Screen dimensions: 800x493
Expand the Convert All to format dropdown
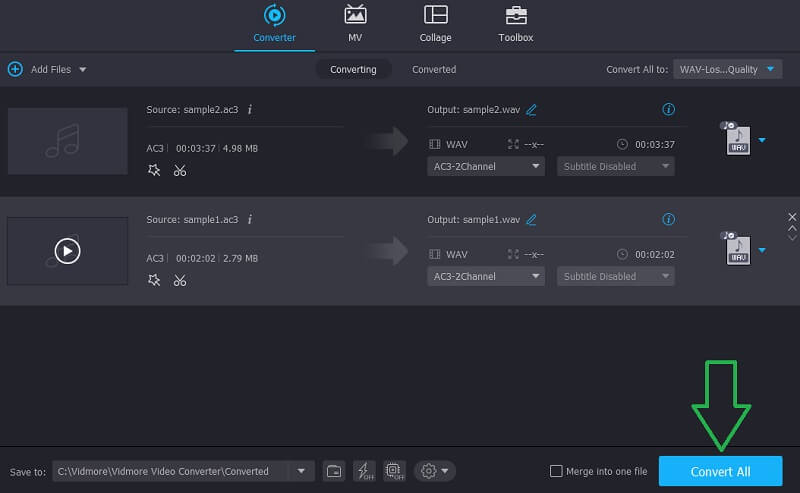[729, 69]
